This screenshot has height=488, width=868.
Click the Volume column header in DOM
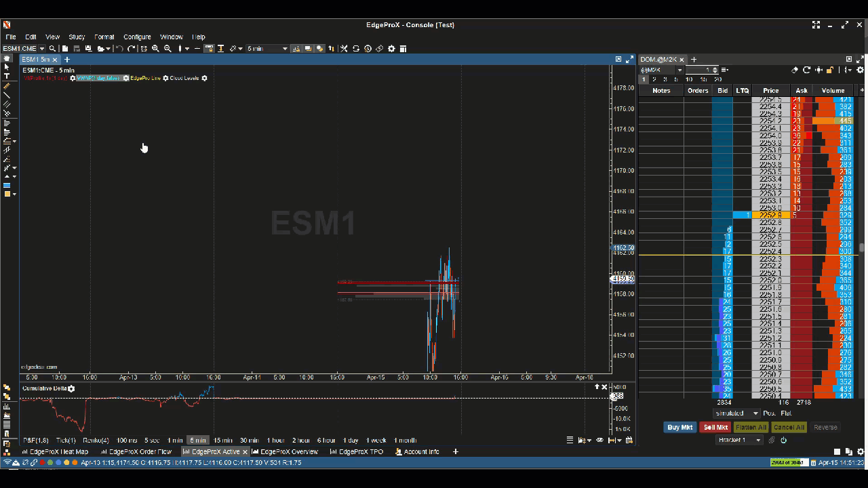click(833, 90)
